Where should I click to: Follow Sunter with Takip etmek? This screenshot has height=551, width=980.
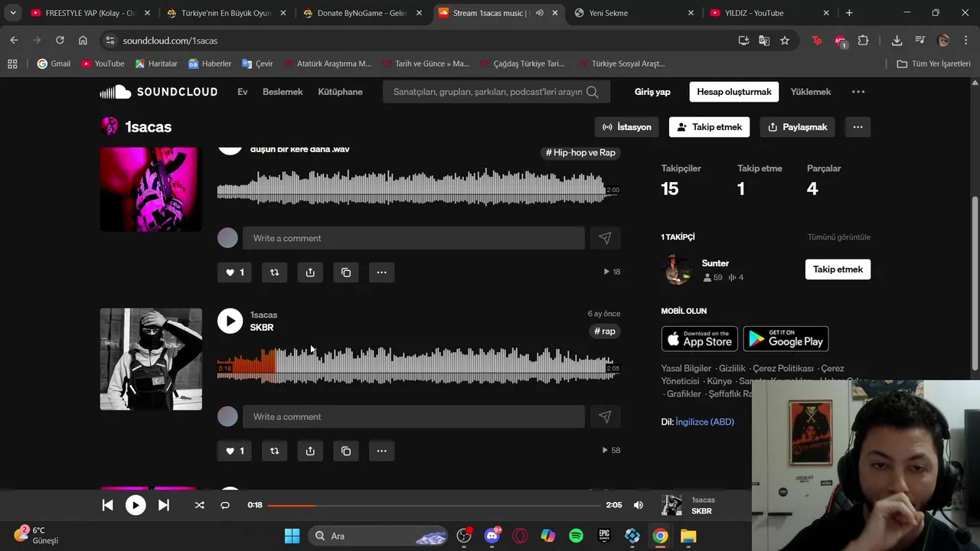pyautogui.click(x=838, y=269)
